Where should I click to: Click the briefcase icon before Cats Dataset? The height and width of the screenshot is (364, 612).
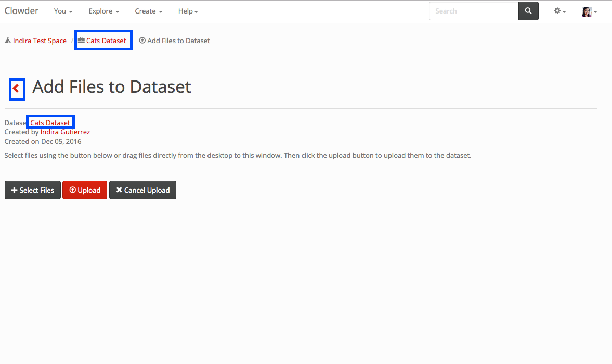pyautogui.click(x=81, y=41)
